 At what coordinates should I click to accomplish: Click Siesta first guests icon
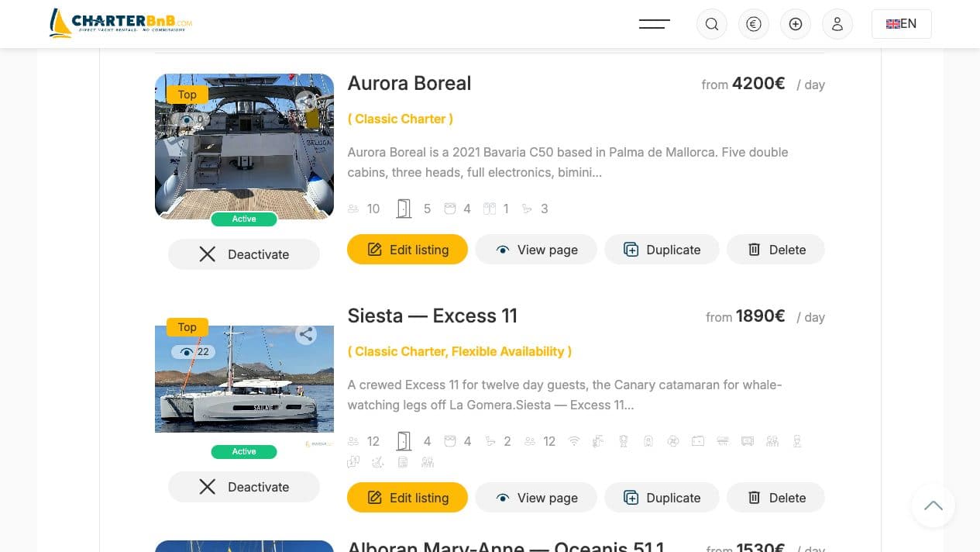[353, 441]
